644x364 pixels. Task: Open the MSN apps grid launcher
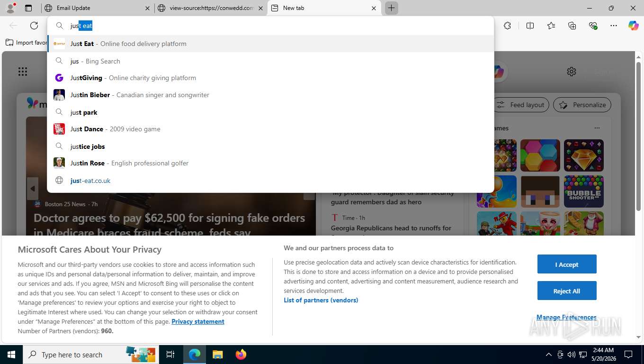(22, 72)
